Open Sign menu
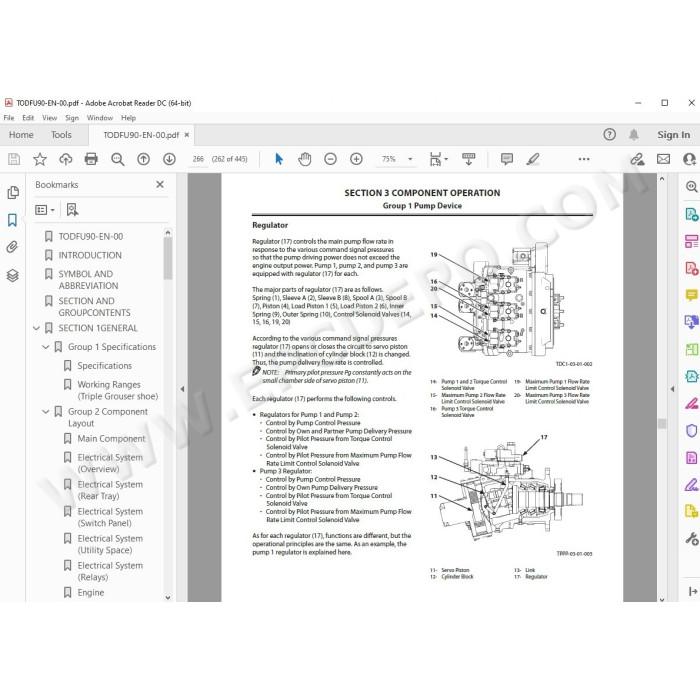 coord(72,118)
